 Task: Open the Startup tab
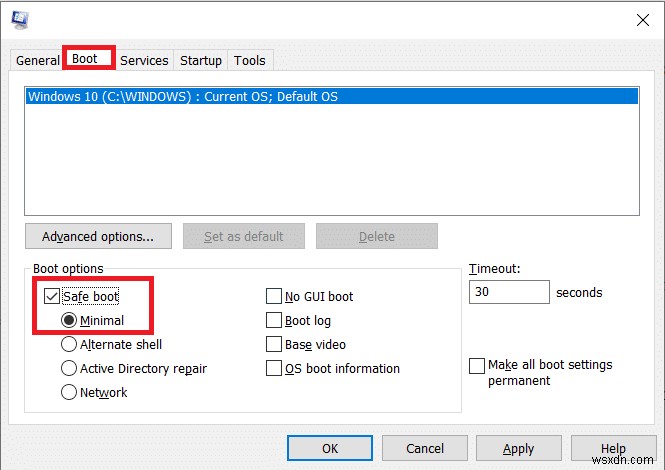tap(201, 60)
